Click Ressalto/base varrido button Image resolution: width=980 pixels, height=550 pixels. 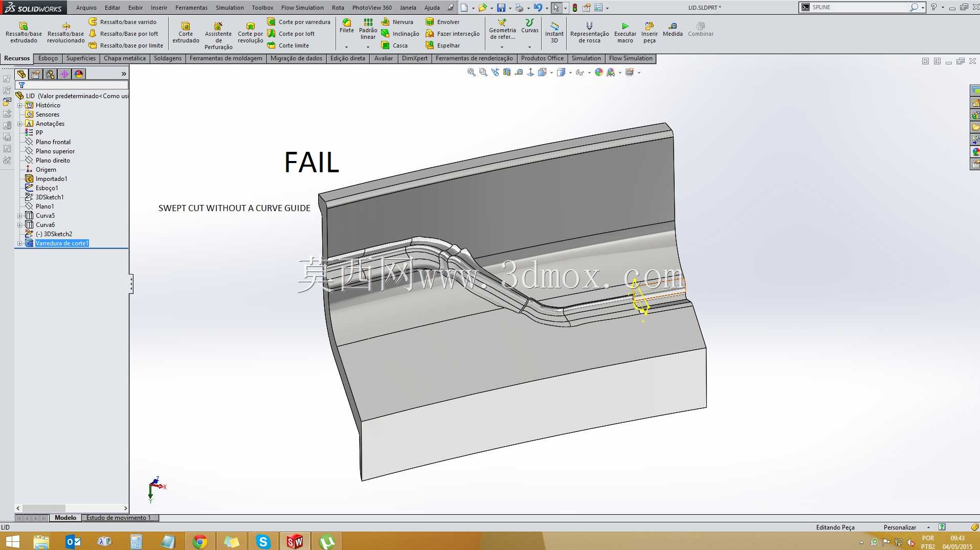tap(123, 22)
